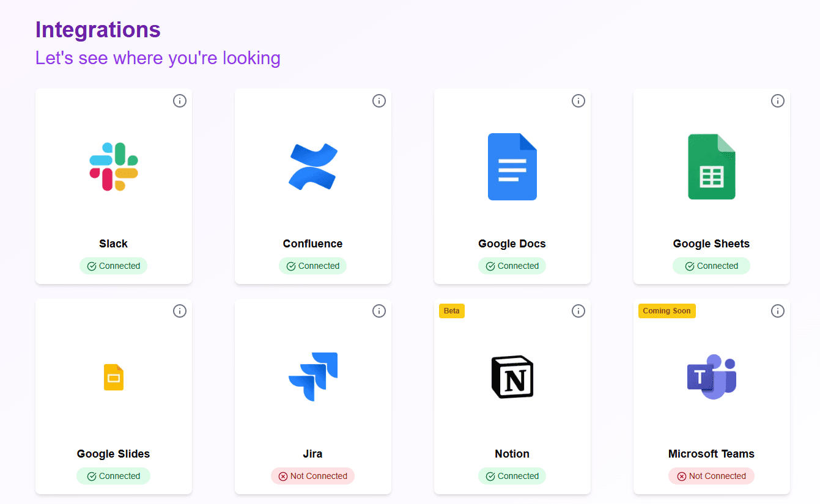Toggle the Connected status badge for Slack
The image size is (820, 504).
(x=113, y=266)
